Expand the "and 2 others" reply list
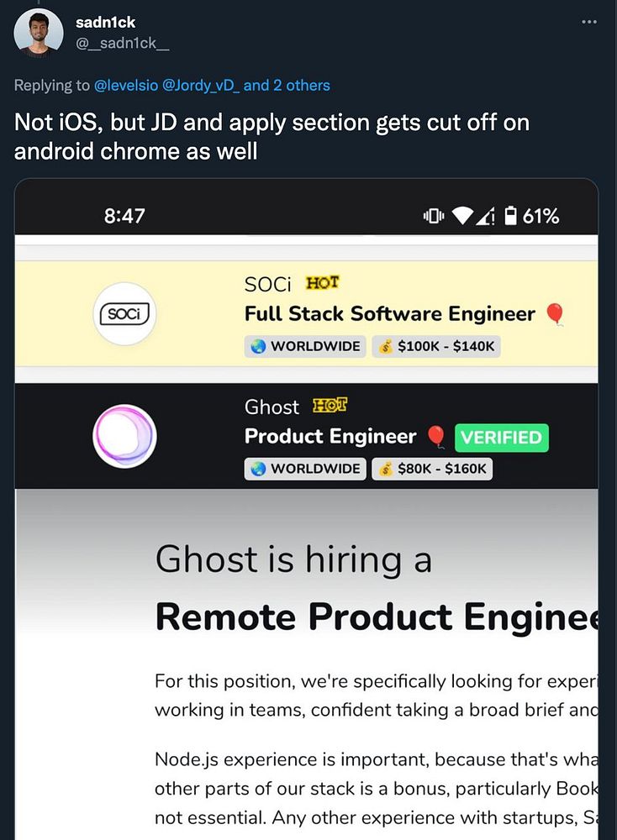Image resolution: width=617 pixels, height=840 pixels. coord(287,85)
